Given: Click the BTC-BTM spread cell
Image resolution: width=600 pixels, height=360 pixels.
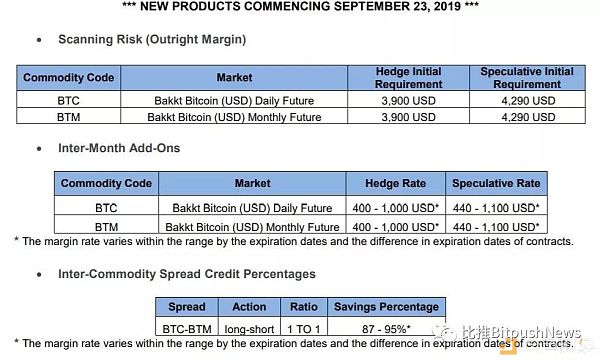Looking at the screenshot, I should pyautogui.click(x=187, y=329).
